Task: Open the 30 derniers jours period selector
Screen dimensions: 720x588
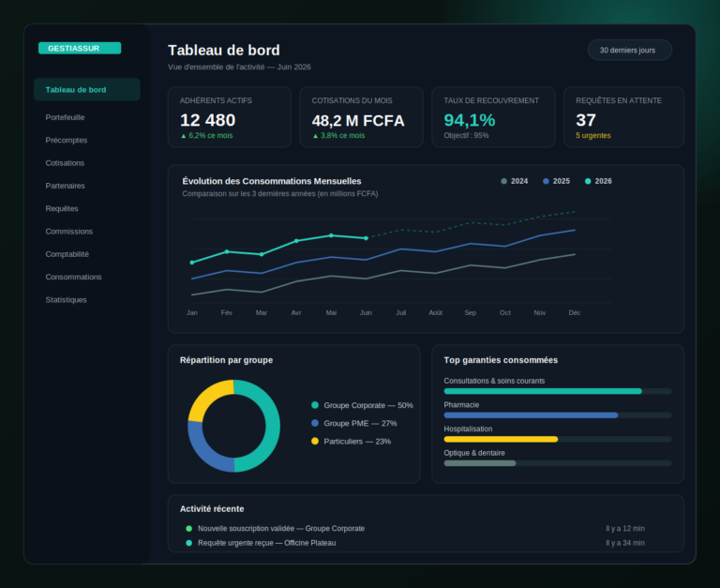Action: tap(630, 50)
